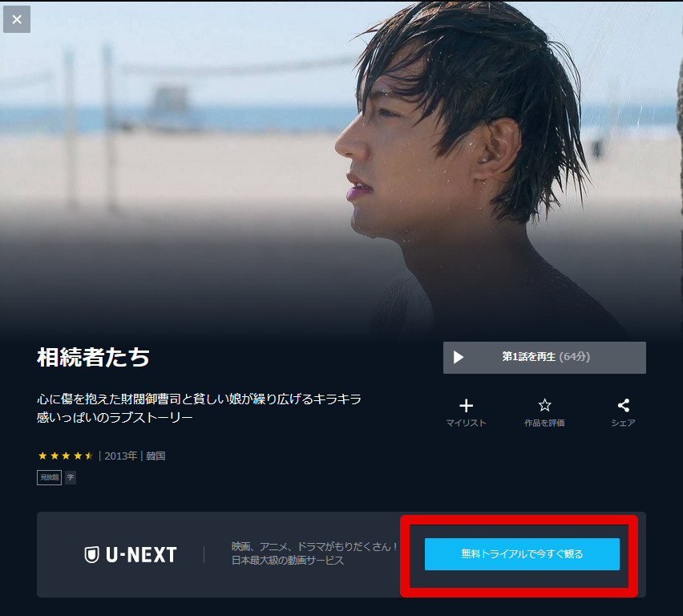Click the U-NEXT wordmark text
Screen dimensions: 683x616
coord(141,555)
